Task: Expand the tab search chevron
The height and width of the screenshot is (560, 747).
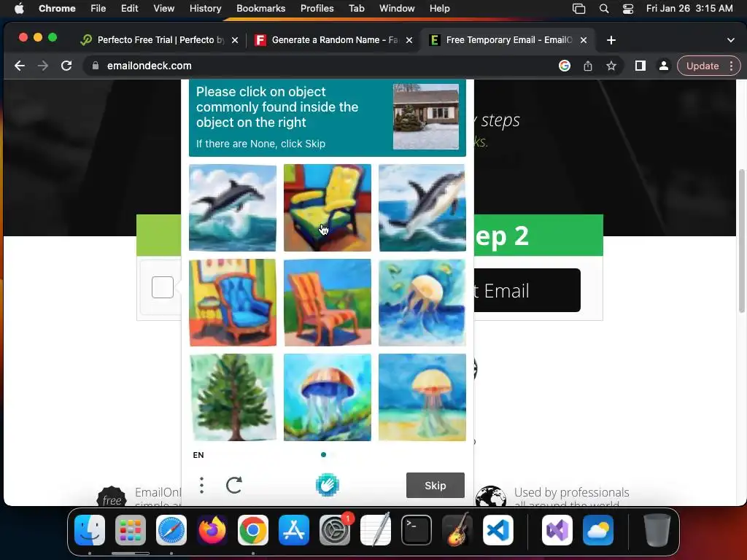Action: click(731, 41)
